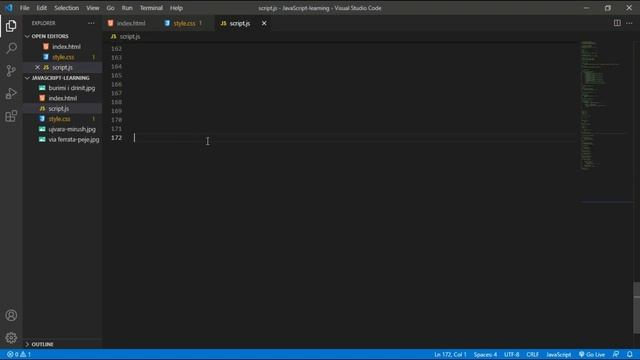Place cursor on line 172 in editor
The width and height of the screenshot is (640, 360).
coord(354,138)
